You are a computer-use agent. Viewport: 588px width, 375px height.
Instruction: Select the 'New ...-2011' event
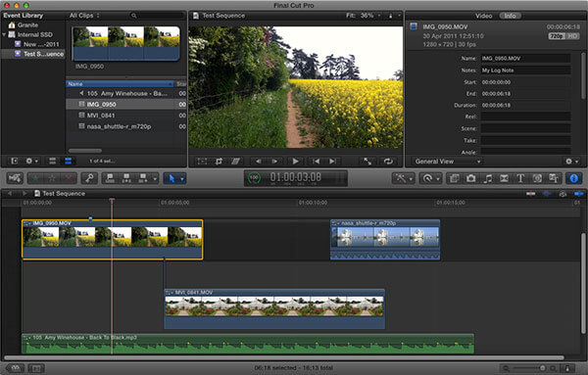tap(37, 44)
